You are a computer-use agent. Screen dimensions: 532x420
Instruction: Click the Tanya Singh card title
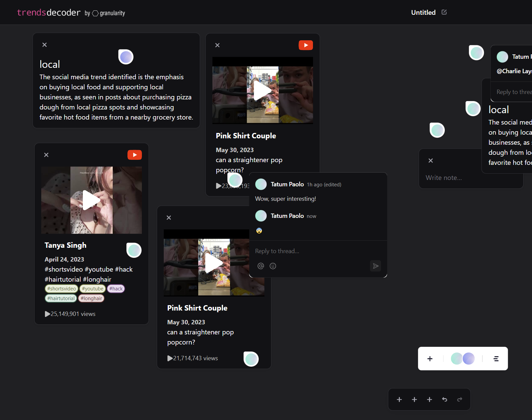pos(65,245)
